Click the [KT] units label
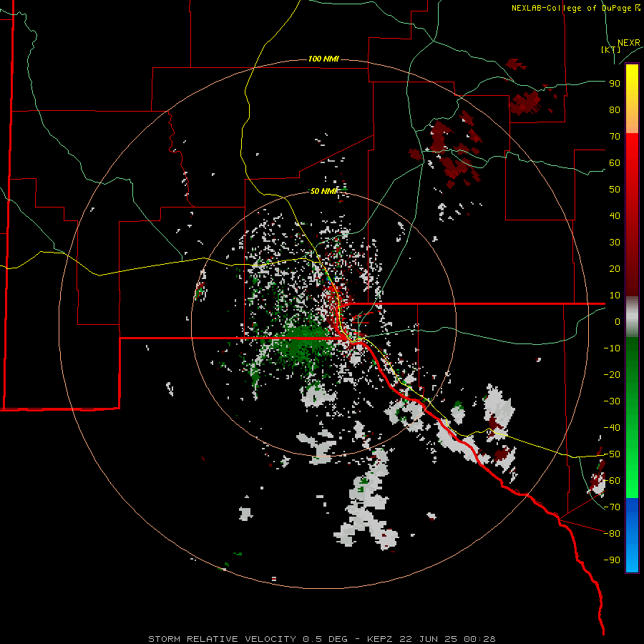 [611, 49]
